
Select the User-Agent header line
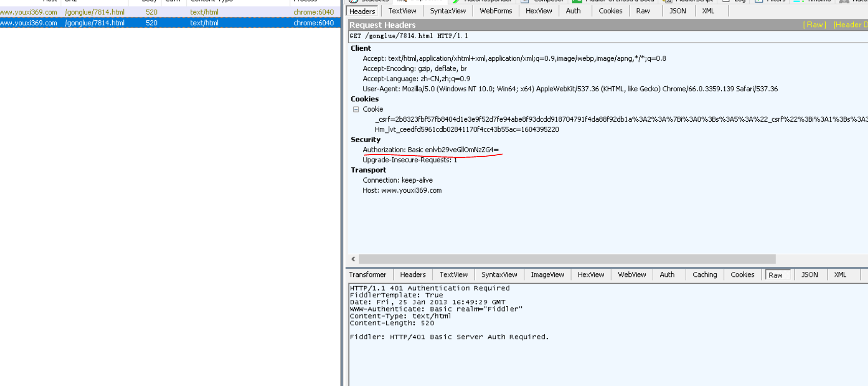[x=570, y=89]
